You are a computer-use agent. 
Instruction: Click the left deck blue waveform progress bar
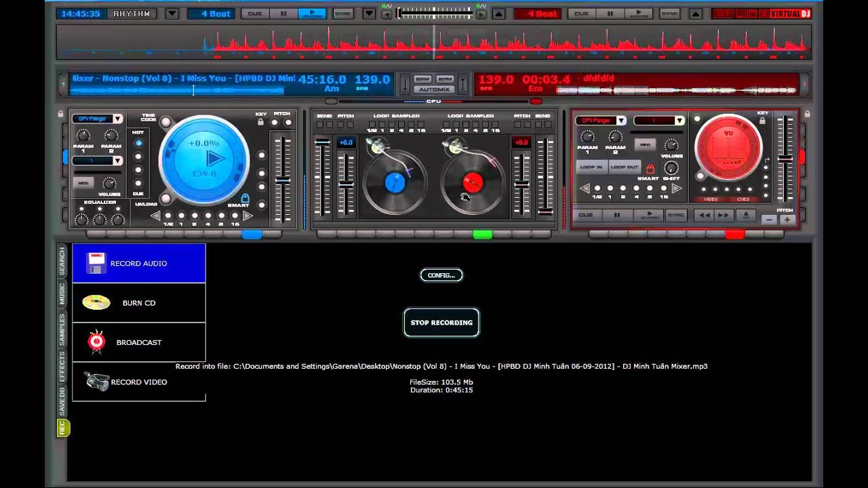point(178,90)
